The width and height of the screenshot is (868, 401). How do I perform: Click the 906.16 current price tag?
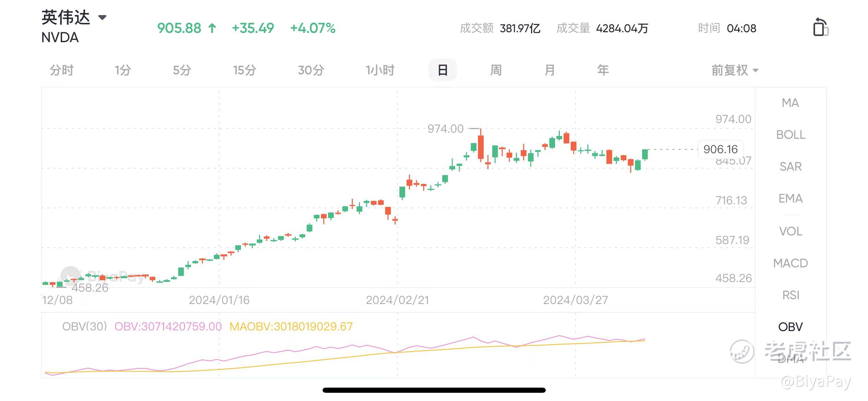(721, 149)
